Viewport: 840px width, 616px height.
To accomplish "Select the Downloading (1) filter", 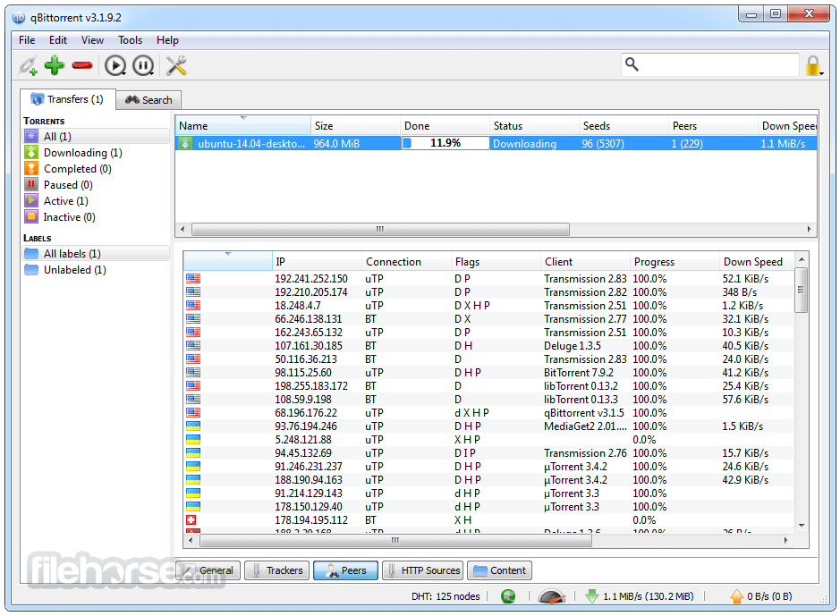I will [x=97, y=153].
